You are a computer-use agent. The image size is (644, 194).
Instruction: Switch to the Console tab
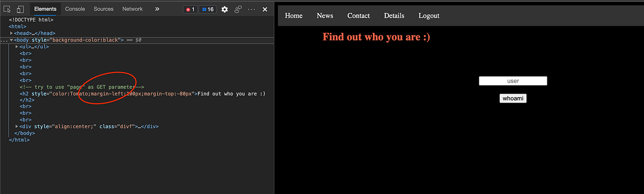point(75,9)
